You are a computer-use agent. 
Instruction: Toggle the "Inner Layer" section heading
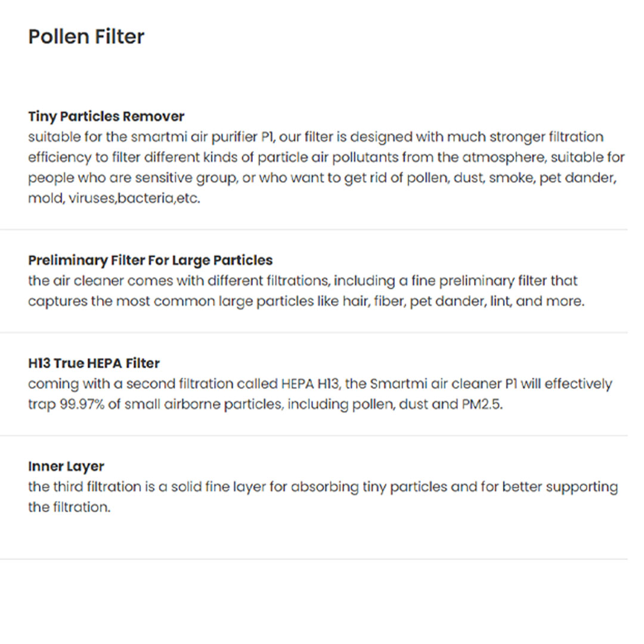pyautogui.click(x=66, y=466)
